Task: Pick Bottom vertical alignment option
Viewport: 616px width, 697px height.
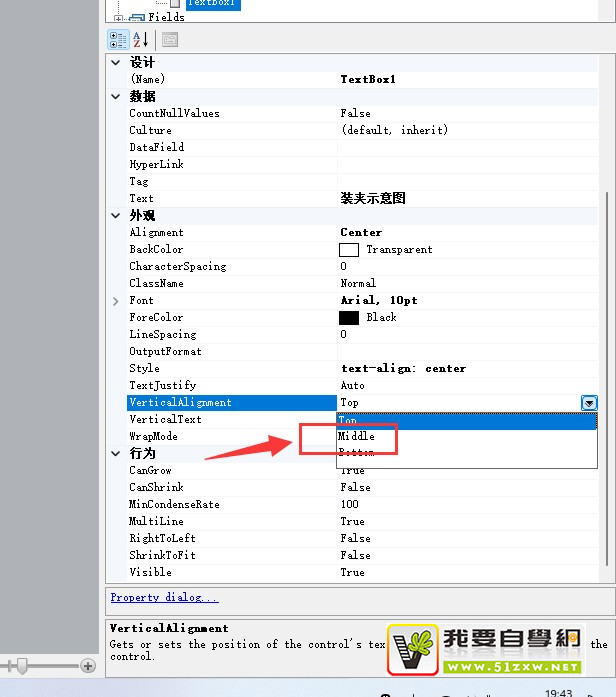Action: coord(357,453)
